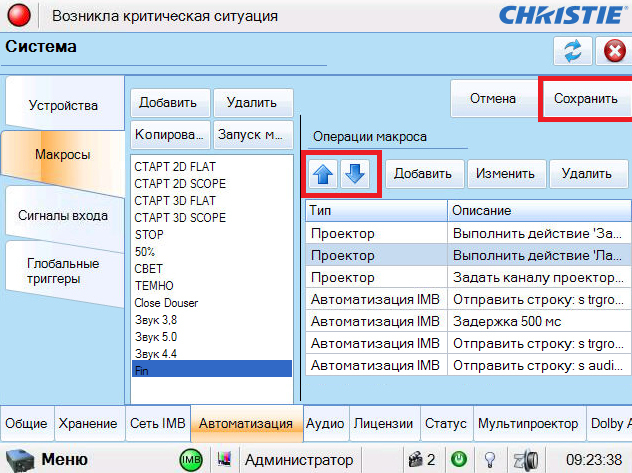Open the test pattern icon in status bar

pyautogui.click(x=224, y=458)
